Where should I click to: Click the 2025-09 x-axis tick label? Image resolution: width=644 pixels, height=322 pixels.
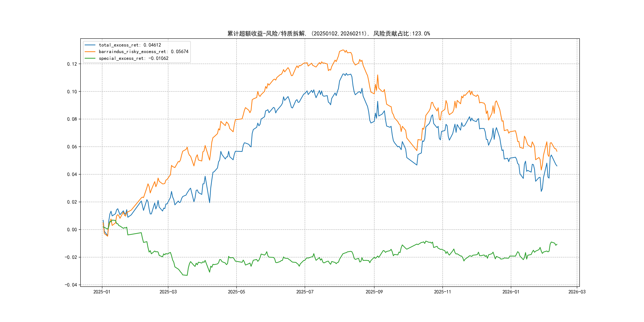coord(374,292)
